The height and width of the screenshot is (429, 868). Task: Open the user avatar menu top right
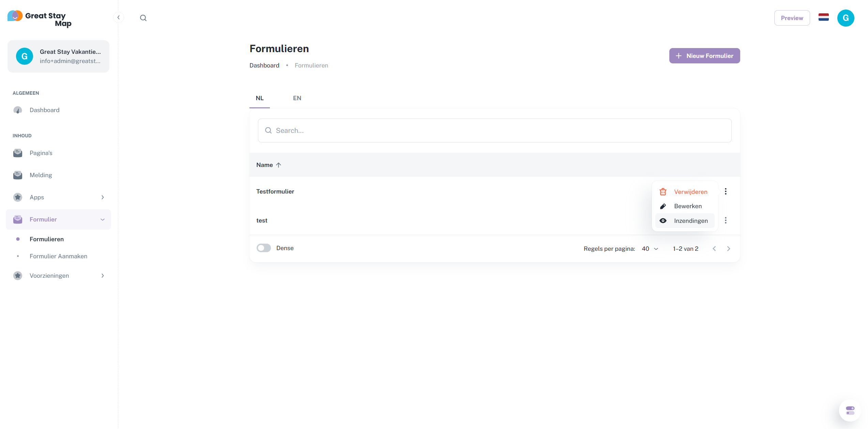pyautogui.click(x=846, y=18)
